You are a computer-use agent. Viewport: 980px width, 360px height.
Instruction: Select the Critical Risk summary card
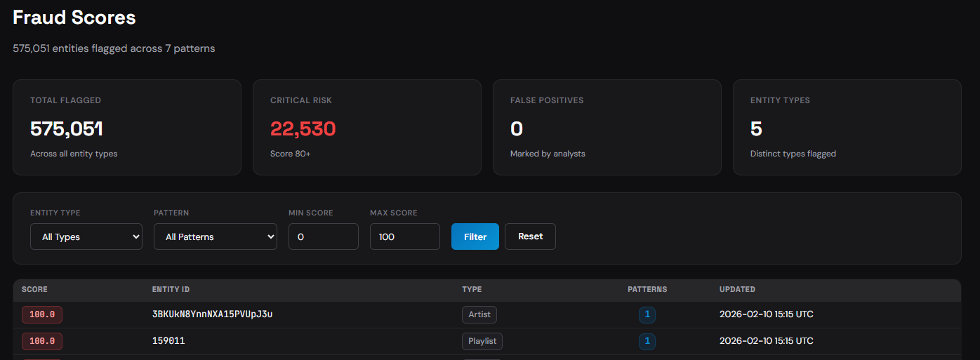[366, 127]
